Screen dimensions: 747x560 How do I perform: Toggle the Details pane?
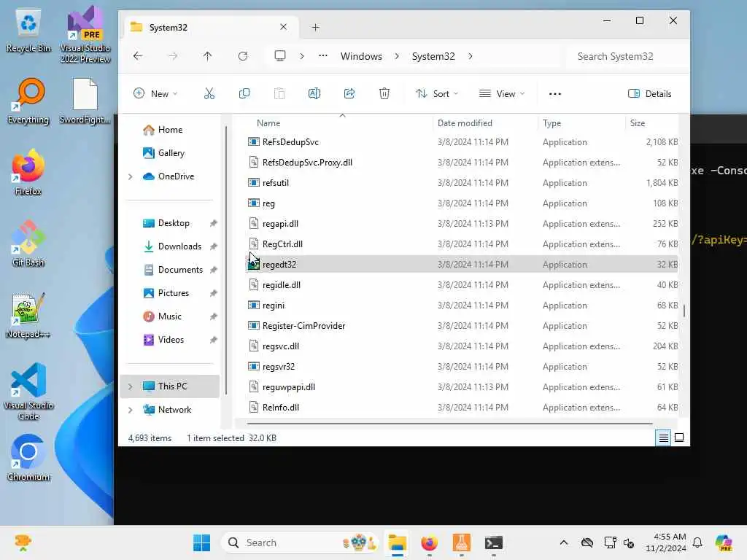pyautogui.click(x=650, y=94)
